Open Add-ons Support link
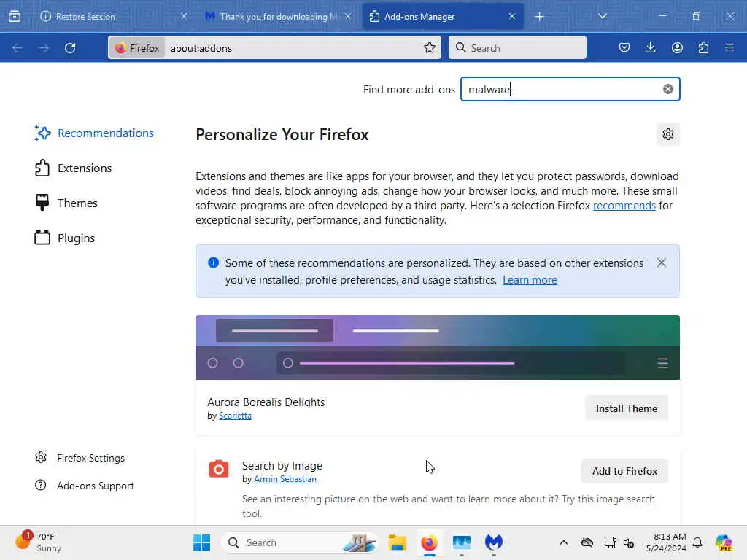Image resolution: width=747 pixels, height=560 pixels. [x=85, y=486]
